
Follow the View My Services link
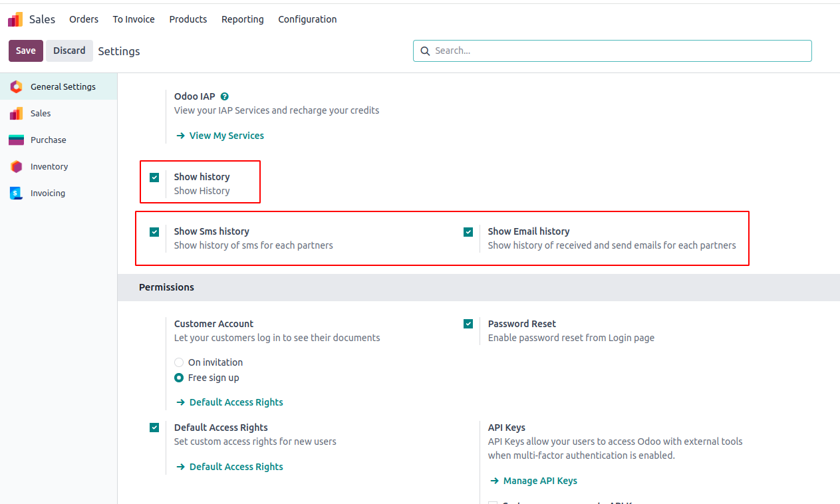tap(226, 136)
